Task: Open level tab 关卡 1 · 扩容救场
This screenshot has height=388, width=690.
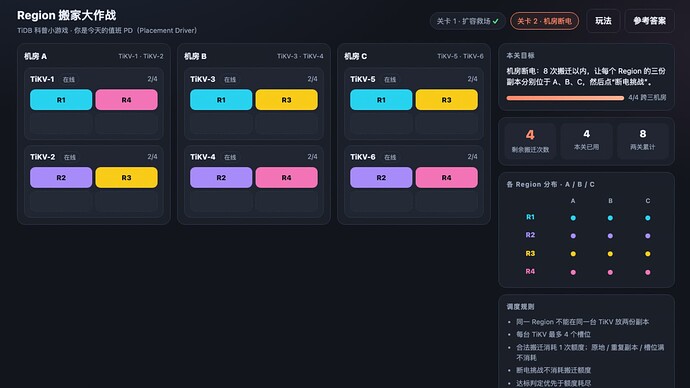Action: pos(467,21)
